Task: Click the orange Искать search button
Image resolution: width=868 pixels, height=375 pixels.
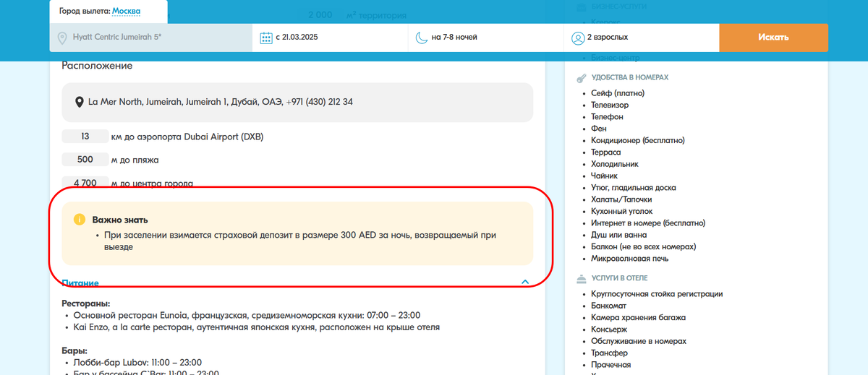Action: pyautogui.click(x=773, y=38)
